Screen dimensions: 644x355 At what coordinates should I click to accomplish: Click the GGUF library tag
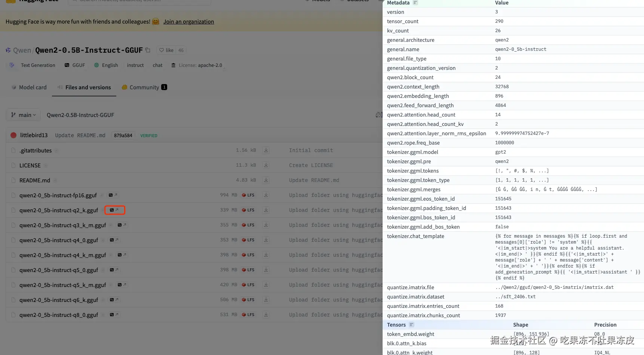(x=75, y=65)
